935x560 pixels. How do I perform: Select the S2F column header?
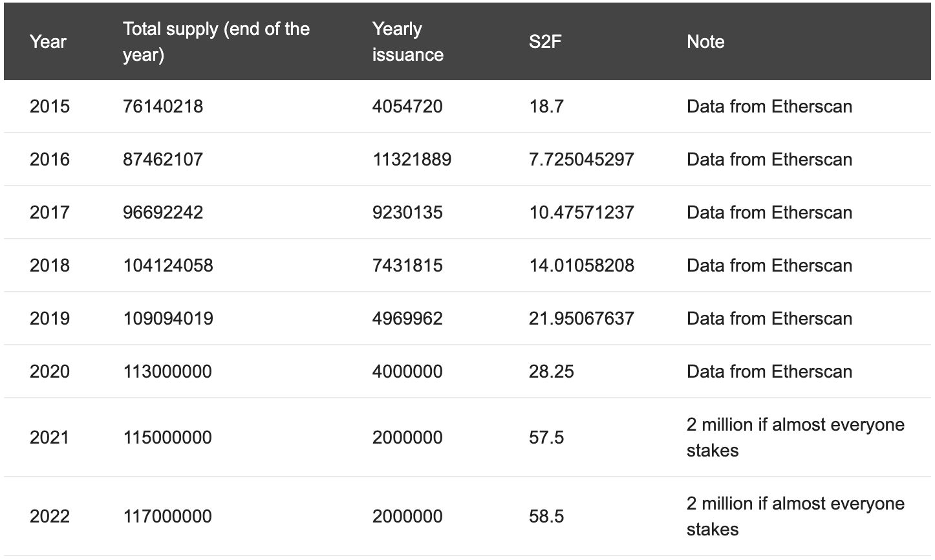pos(545,42)
